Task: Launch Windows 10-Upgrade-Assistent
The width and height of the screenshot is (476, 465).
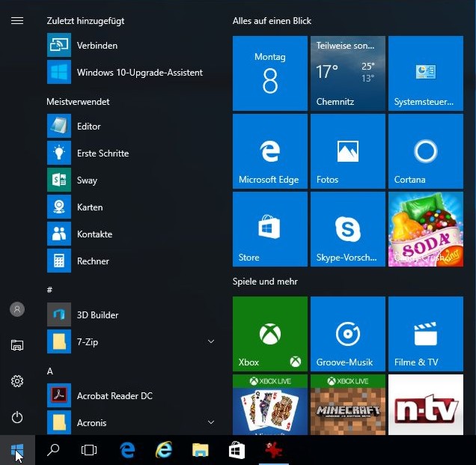Action: coord(132,73)
